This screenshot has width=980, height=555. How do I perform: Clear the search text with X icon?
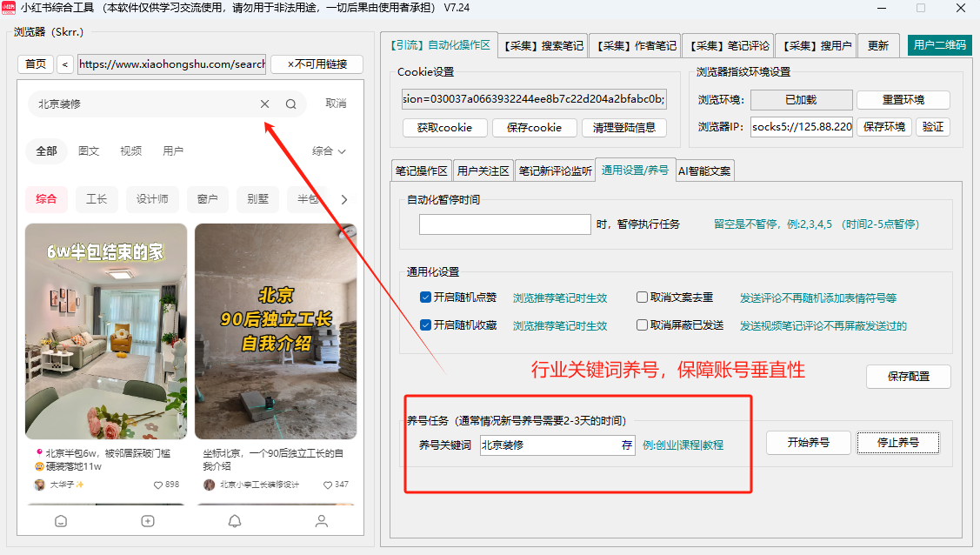coord(264,104)
